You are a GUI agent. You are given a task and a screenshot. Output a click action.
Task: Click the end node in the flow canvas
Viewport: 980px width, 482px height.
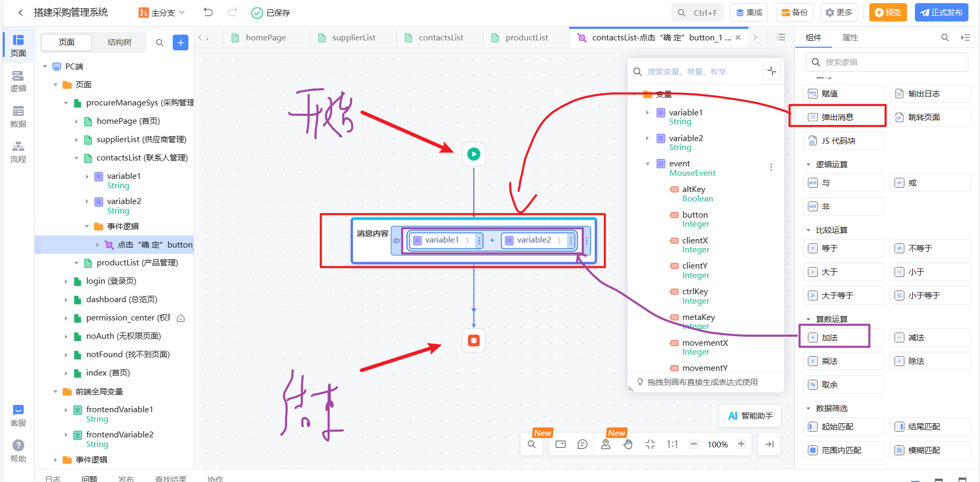(x=473, y=340)
